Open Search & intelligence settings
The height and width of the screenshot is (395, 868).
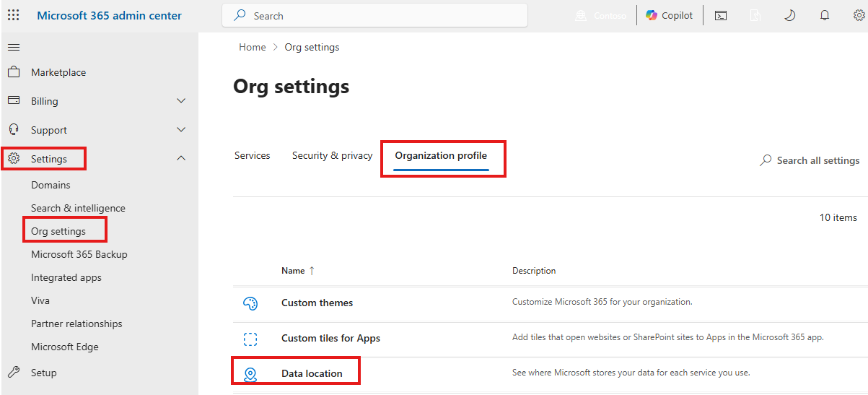[78, 208]
